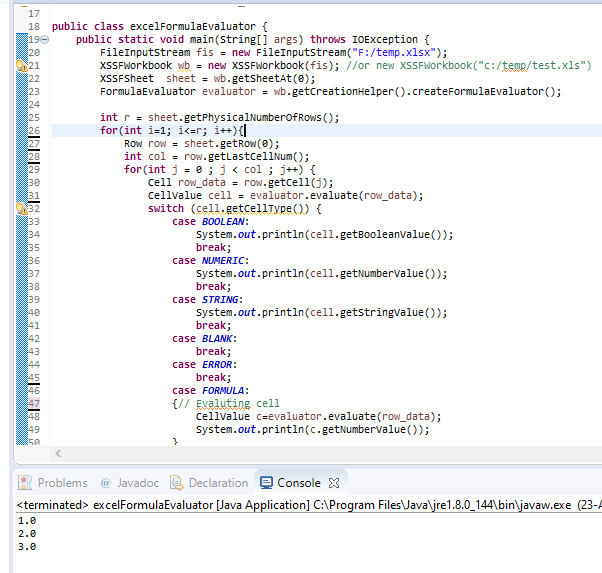Close the Console view with X icon

pos(335,482)
